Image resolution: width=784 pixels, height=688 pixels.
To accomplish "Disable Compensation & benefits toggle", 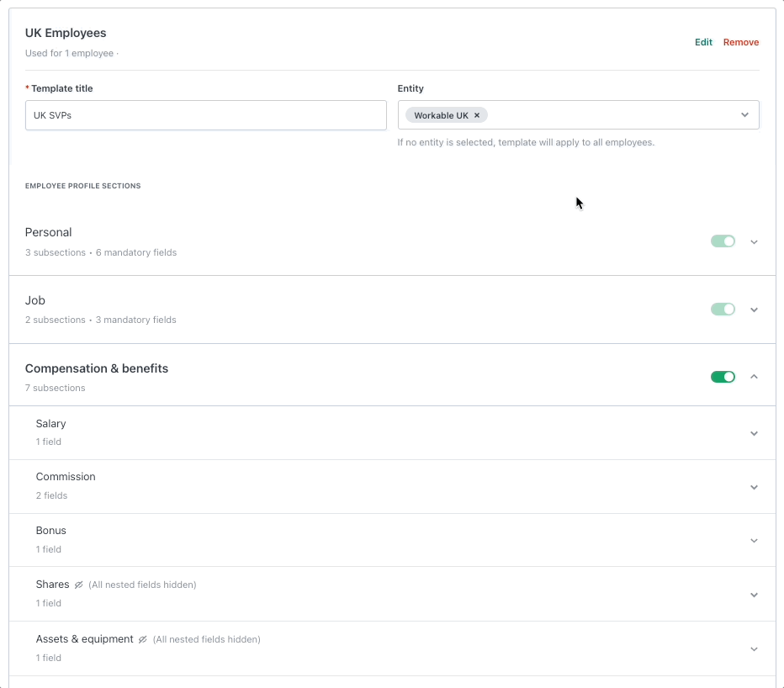I will 723,377.
